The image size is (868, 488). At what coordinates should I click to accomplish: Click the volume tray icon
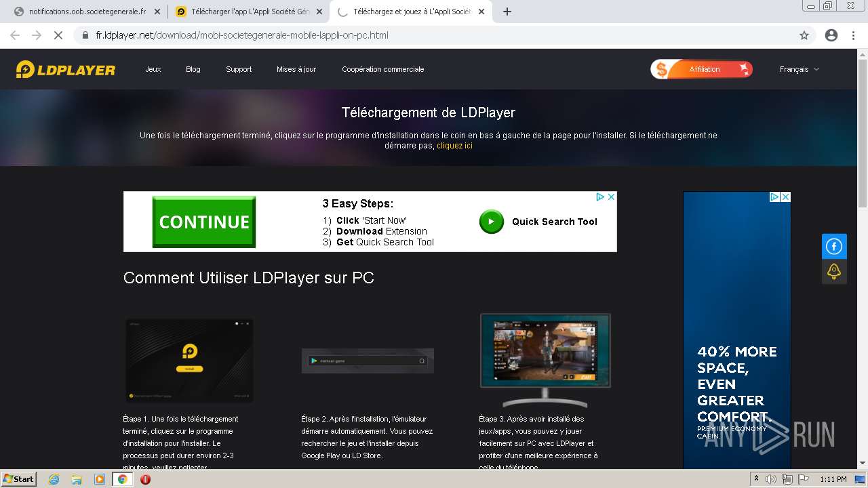pos(771,479)
